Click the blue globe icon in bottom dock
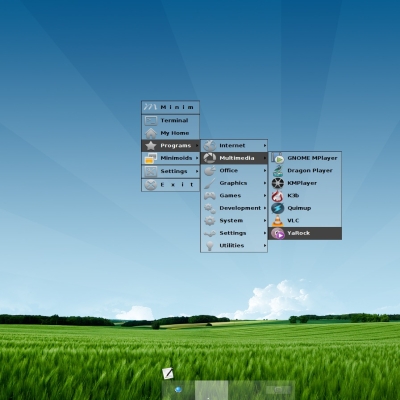Screen dimensions: 400x400 [178, 389]
